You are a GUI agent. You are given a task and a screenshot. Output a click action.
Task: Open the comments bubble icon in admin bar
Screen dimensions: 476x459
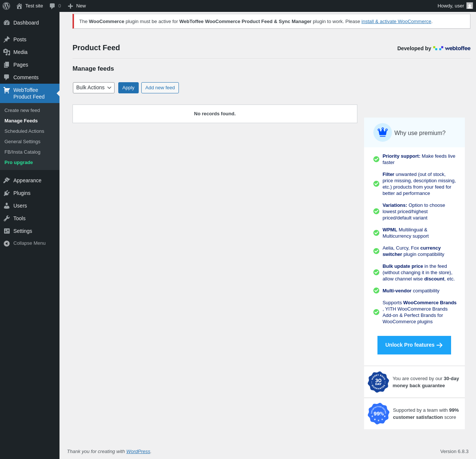click(52, 6)
